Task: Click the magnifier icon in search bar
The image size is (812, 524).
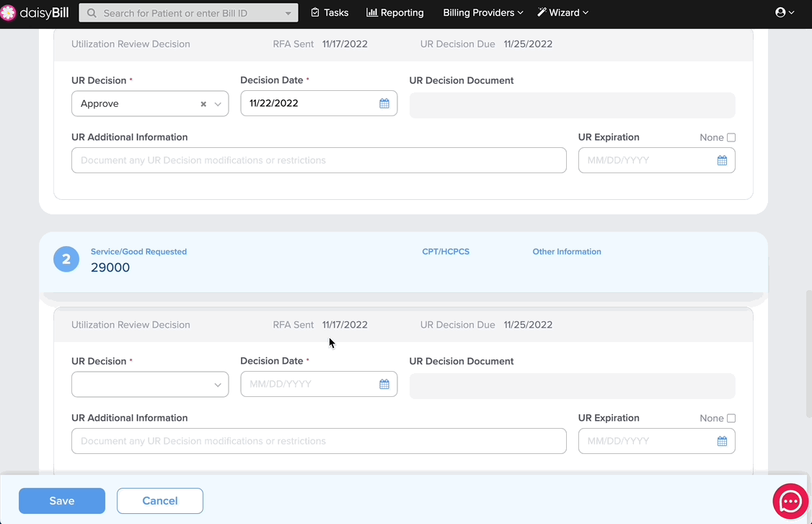Action: point(92,13)
